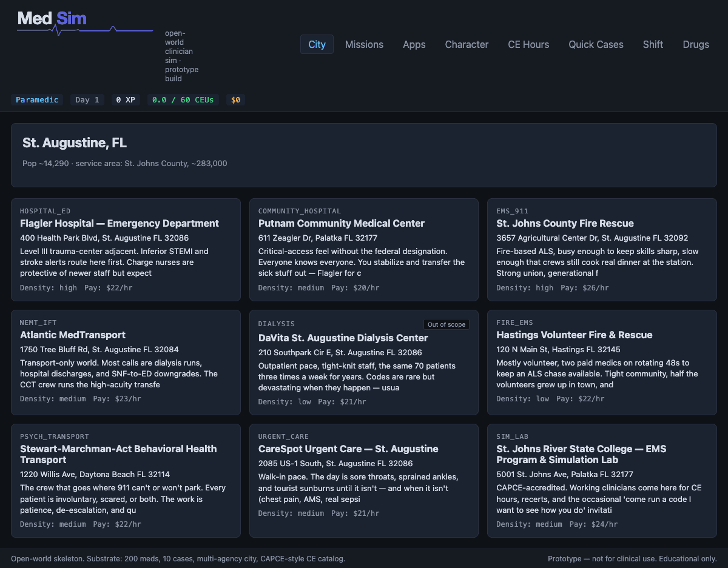Click the Pay: $23/hr text

click(117, 399)
